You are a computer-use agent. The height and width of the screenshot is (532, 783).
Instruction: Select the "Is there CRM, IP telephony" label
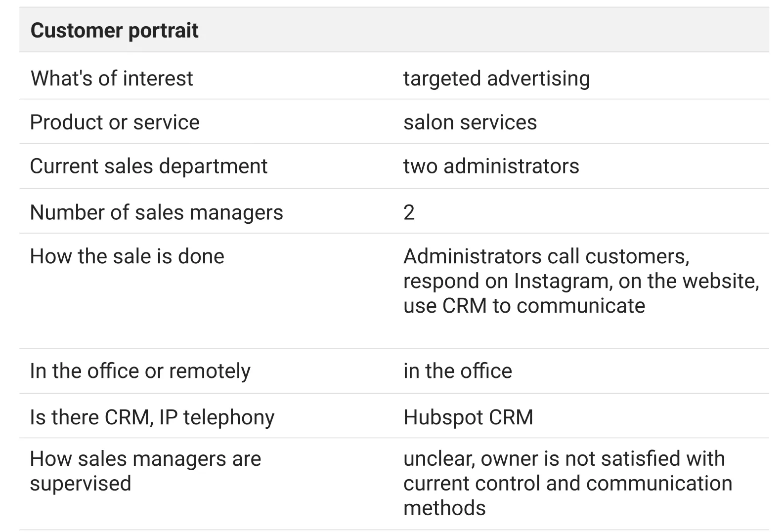pos(152,418)
